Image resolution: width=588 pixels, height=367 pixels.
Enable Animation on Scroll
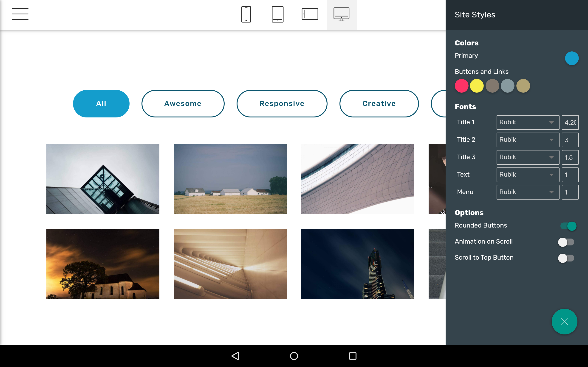[x=566, y=242]
